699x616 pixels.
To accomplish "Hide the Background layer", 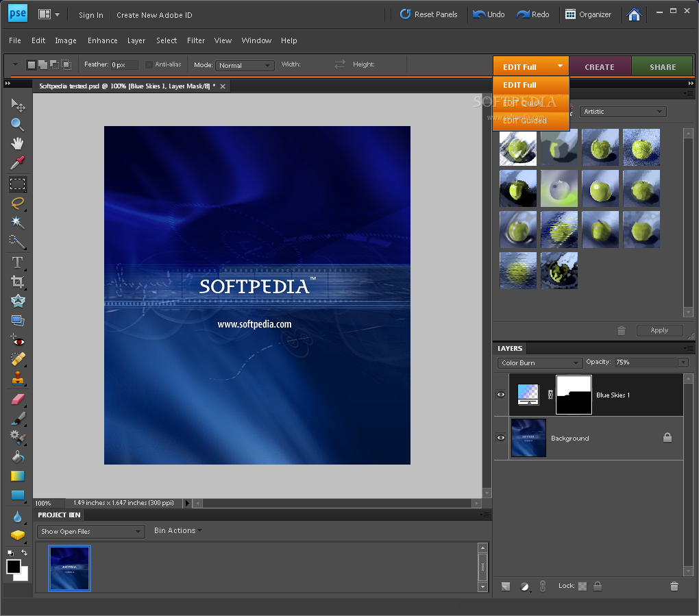I will pos(501,438).
